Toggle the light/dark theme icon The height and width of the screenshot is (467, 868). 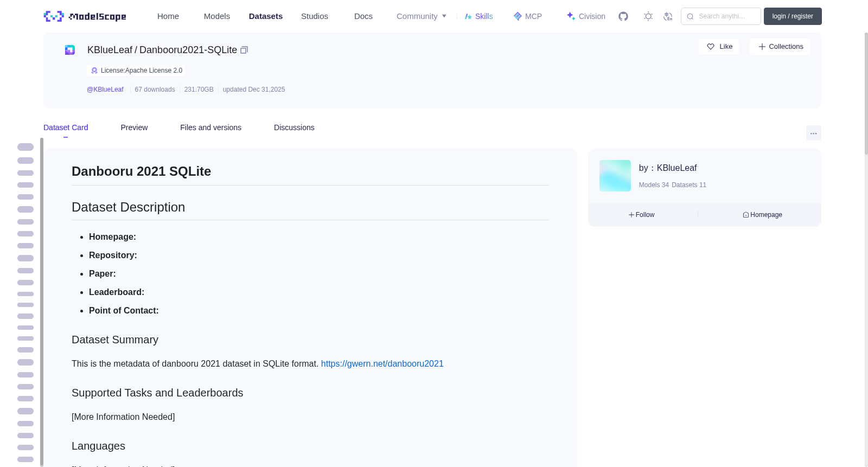[648, 16]
